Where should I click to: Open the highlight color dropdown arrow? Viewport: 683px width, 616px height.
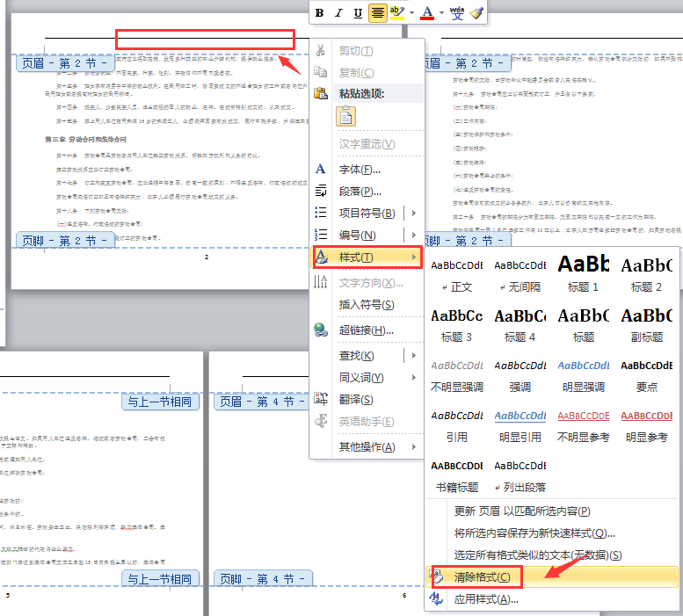411,13
